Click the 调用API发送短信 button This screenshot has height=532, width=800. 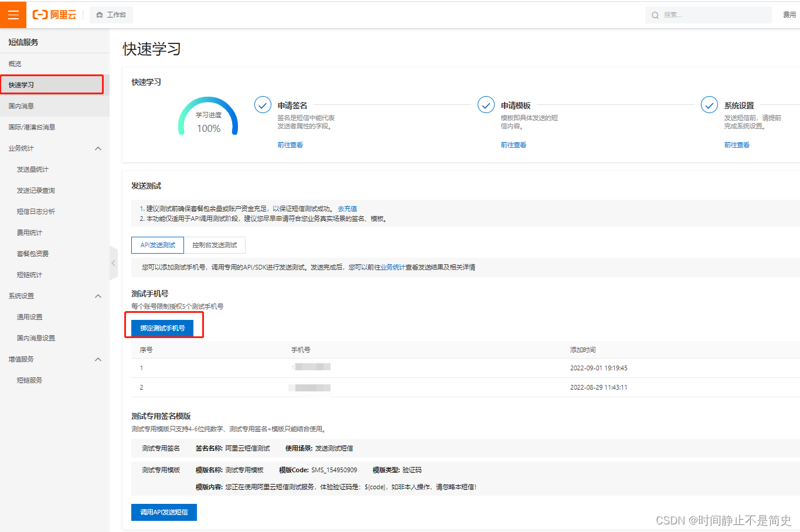point(164,512)
